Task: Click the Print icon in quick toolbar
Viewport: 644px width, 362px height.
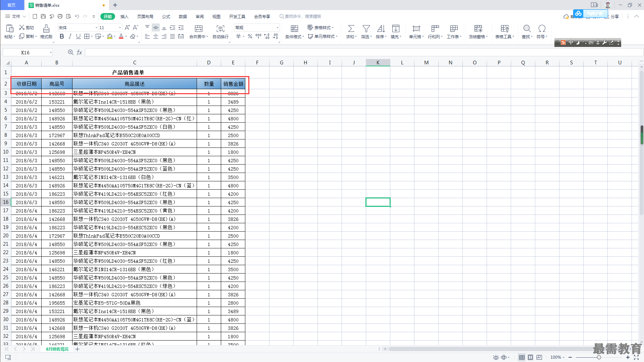Action: click(x=60, y=16)
